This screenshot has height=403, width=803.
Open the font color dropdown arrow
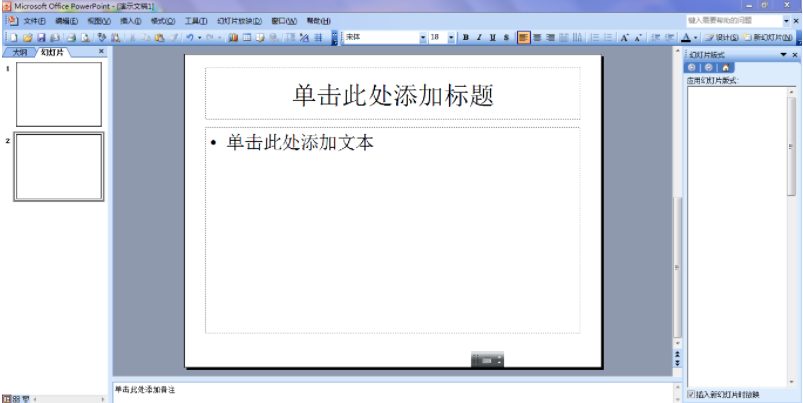pos(695,37)
